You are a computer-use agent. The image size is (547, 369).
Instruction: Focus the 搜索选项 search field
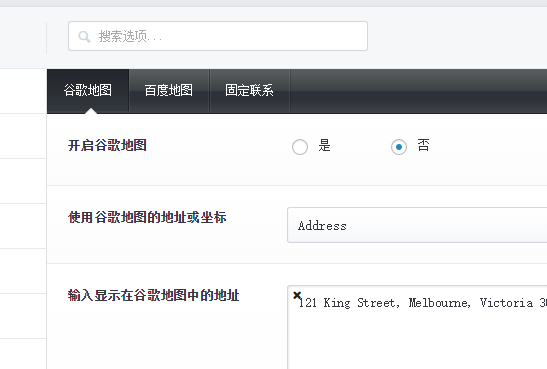point(218,36)
